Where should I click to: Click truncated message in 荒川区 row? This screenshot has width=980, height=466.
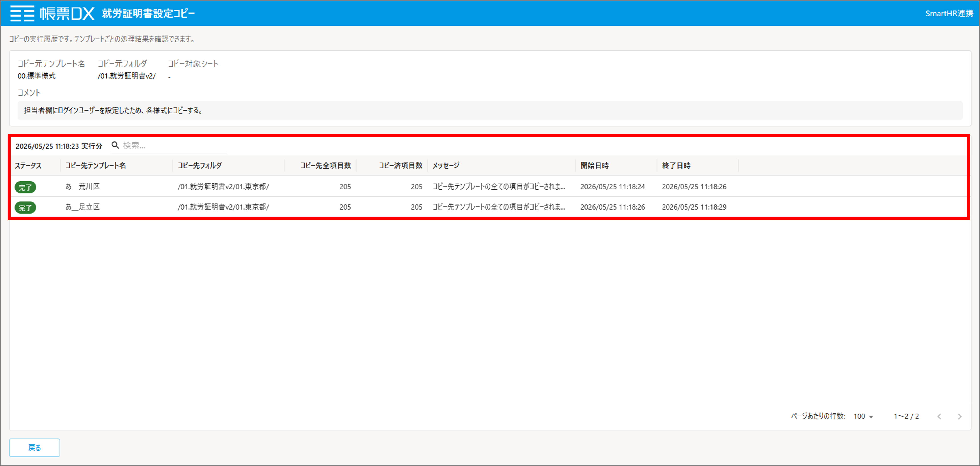pos(499,187)
